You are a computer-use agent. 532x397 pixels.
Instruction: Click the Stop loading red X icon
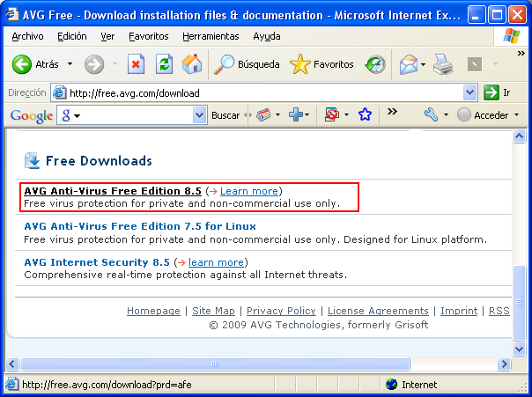coord(136,64)
